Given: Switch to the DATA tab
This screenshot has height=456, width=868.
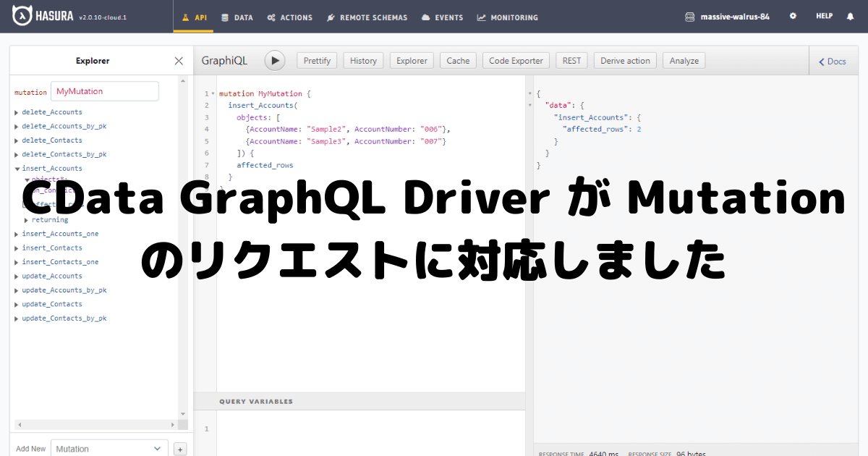Looking at the screenshot, I should point(237,17).
